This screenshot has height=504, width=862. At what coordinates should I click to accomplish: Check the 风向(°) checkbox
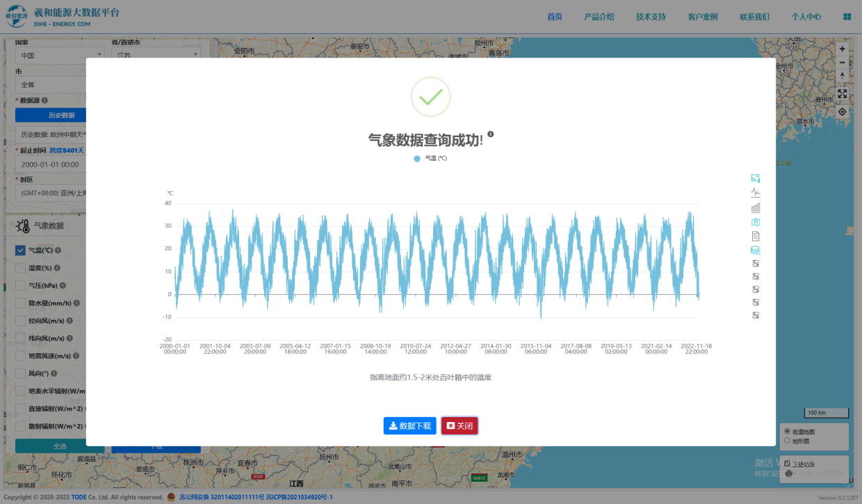(20, 373)
